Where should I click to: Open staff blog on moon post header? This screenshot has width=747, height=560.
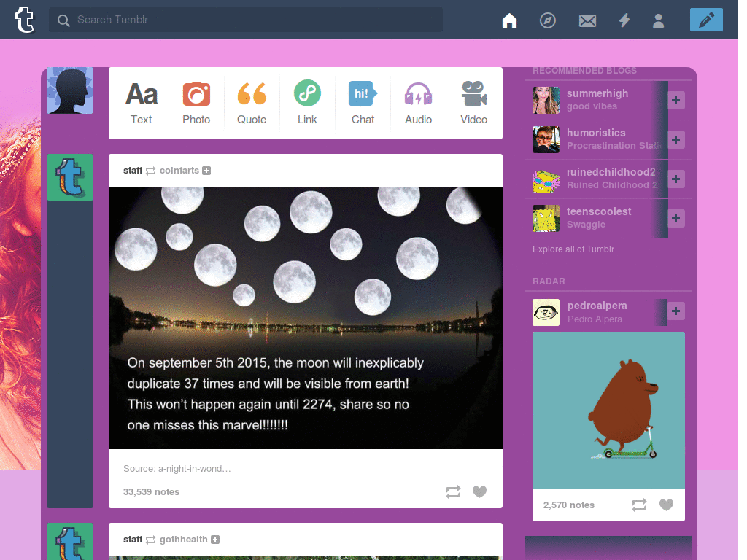133,171
